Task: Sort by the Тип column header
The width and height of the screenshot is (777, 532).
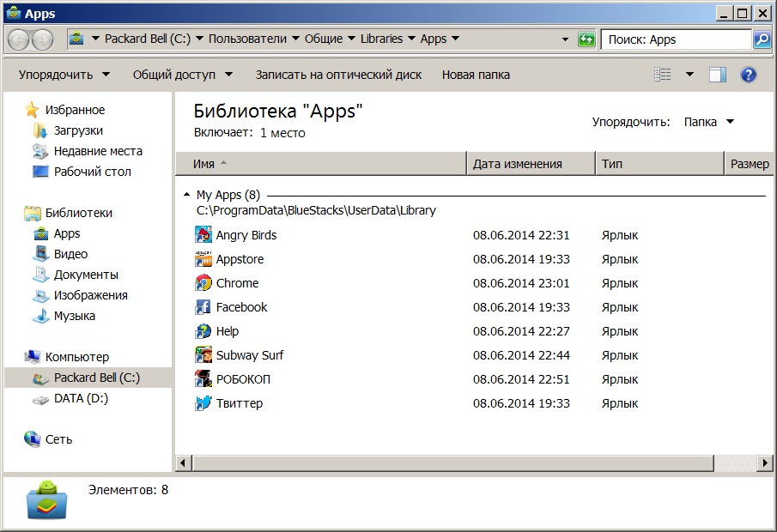Action: tap(659, 164)
